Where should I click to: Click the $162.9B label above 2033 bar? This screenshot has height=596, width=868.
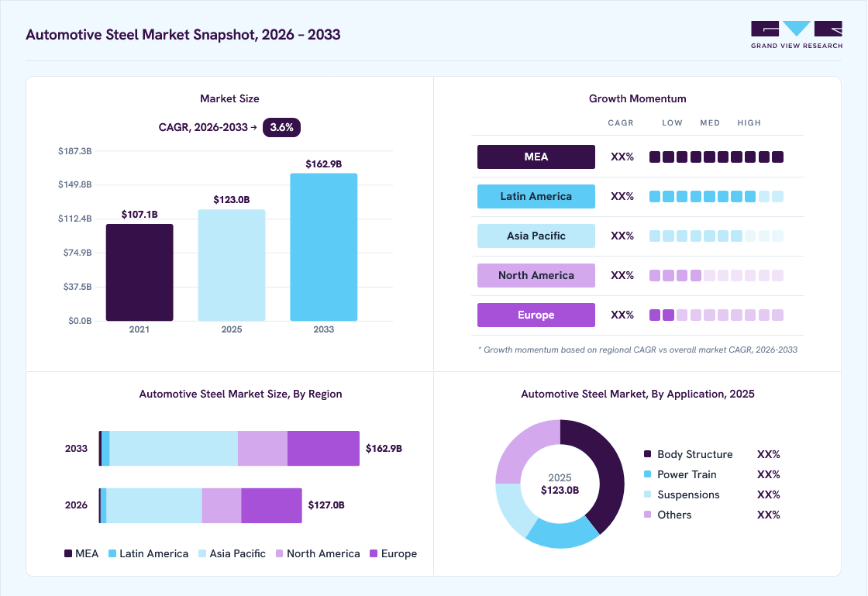click(324, 164)
